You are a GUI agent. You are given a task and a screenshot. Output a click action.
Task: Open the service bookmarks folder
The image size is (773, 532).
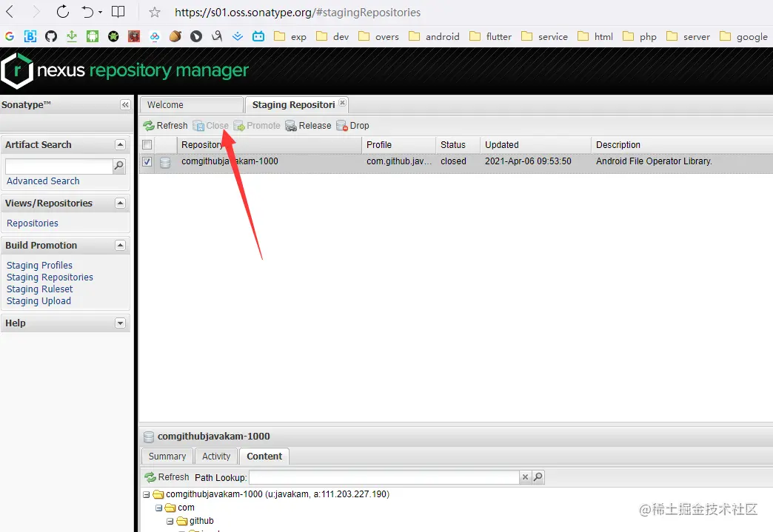(545, 36)
